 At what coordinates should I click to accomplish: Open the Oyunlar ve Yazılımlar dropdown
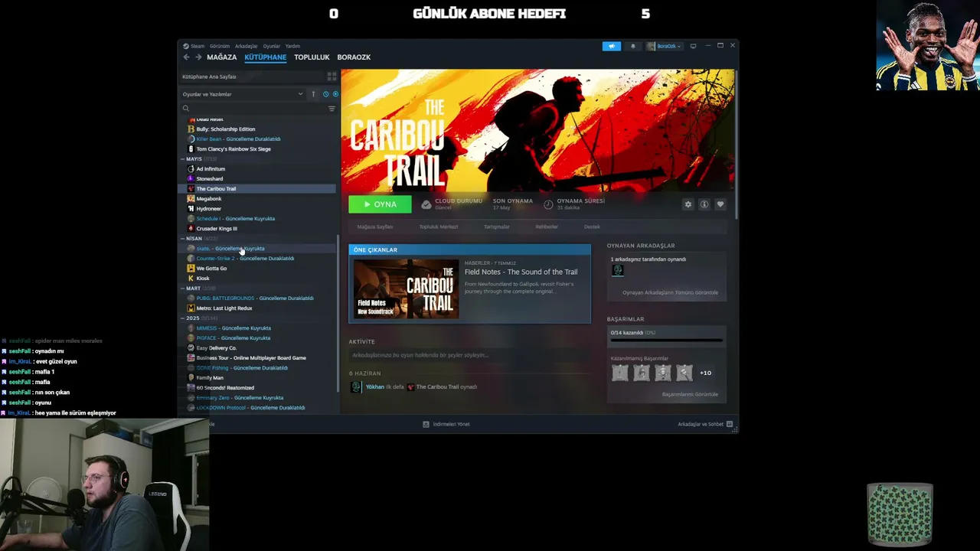[x=242, y=94]
